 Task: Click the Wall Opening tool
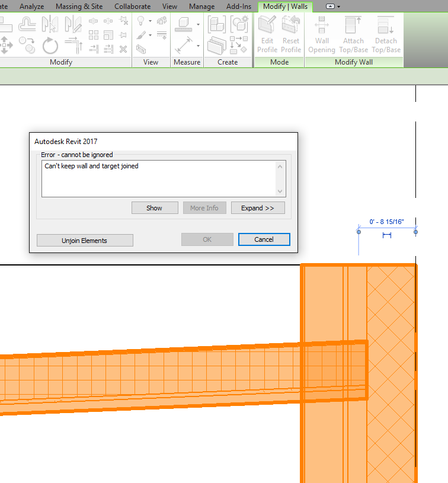click(322, 34)
